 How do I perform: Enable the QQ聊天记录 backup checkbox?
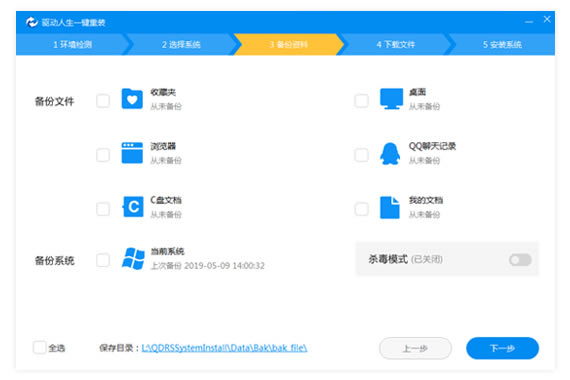[x=362, y=155]
